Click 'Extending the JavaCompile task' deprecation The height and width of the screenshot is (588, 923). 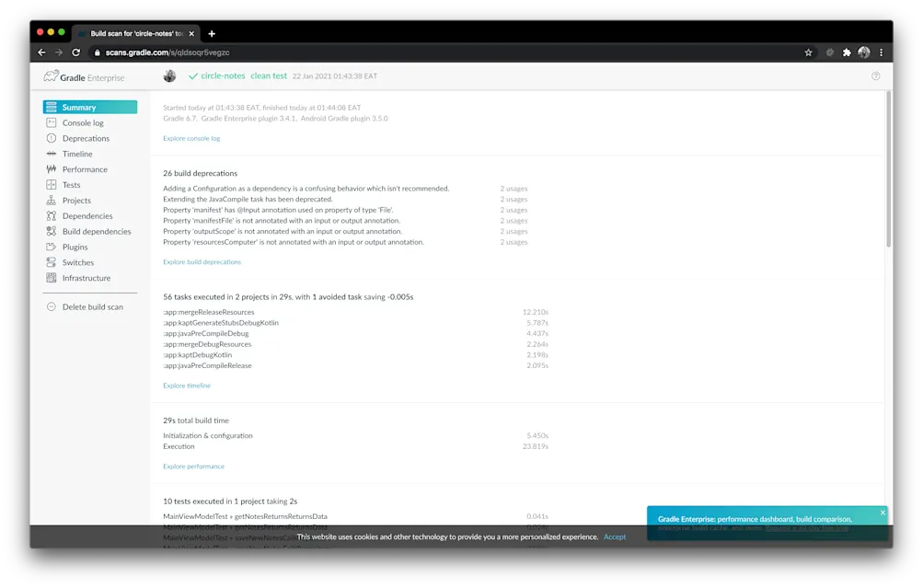248,199
